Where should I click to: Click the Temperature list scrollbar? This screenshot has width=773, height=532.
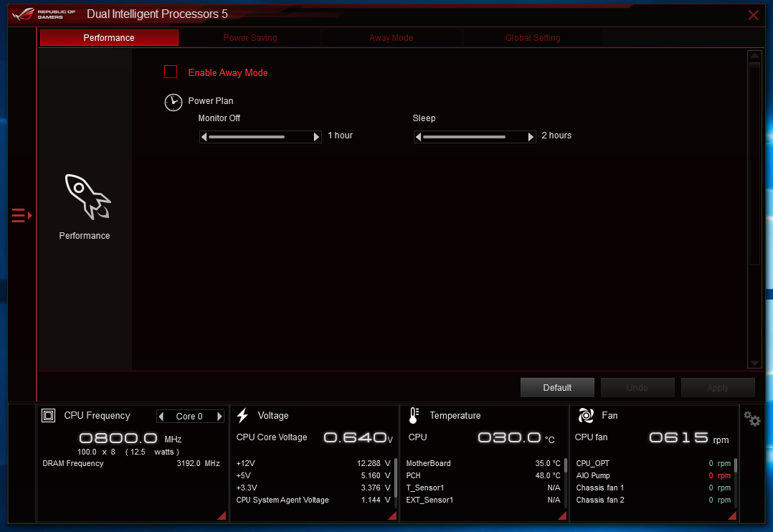pos(566,483)
